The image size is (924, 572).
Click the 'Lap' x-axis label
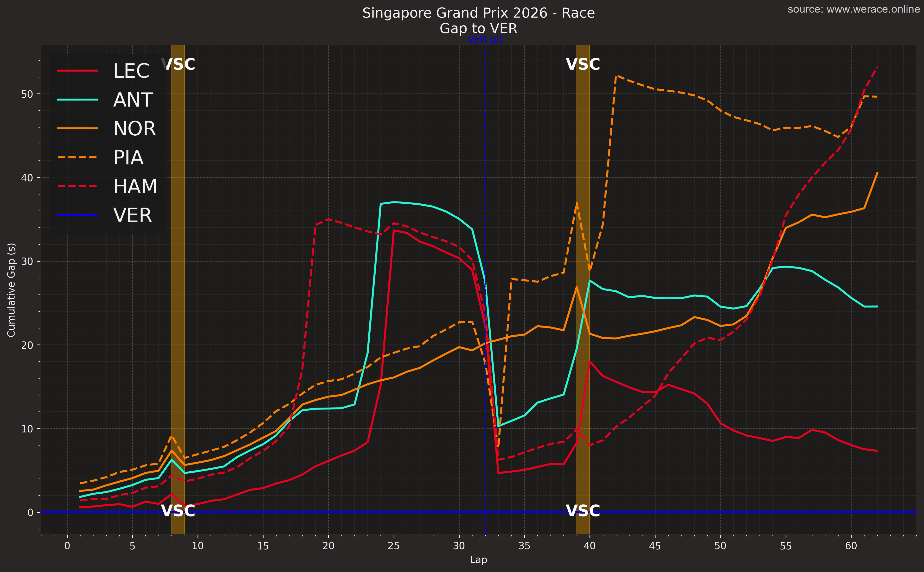click(478, 560)
